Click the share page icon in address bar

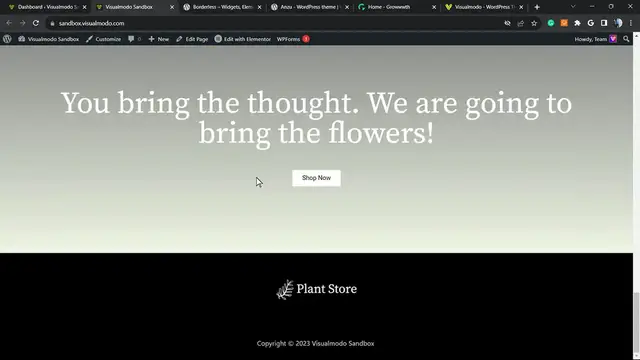pos(520,23)
